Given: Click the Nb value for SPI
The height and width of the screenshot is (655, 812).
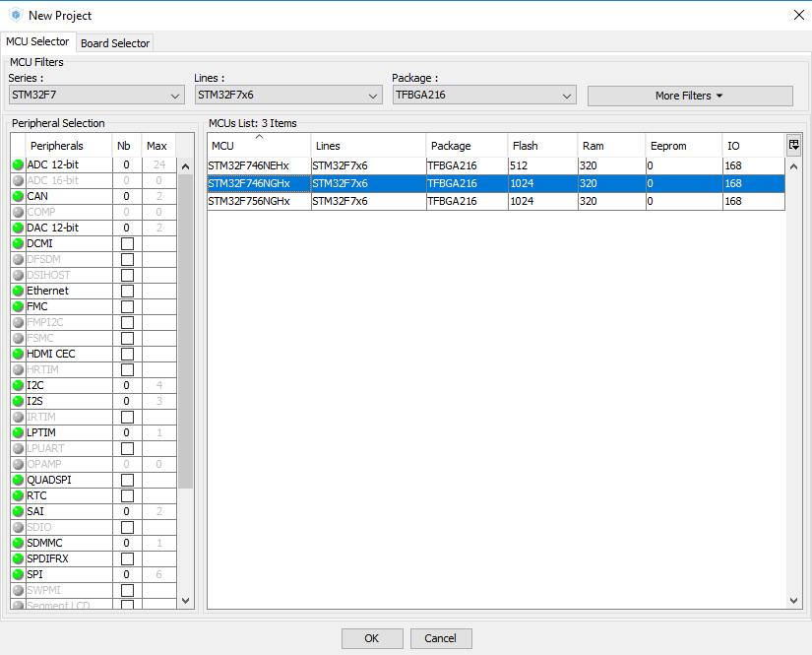Looking at the screenshot, I should coord(126,574).
